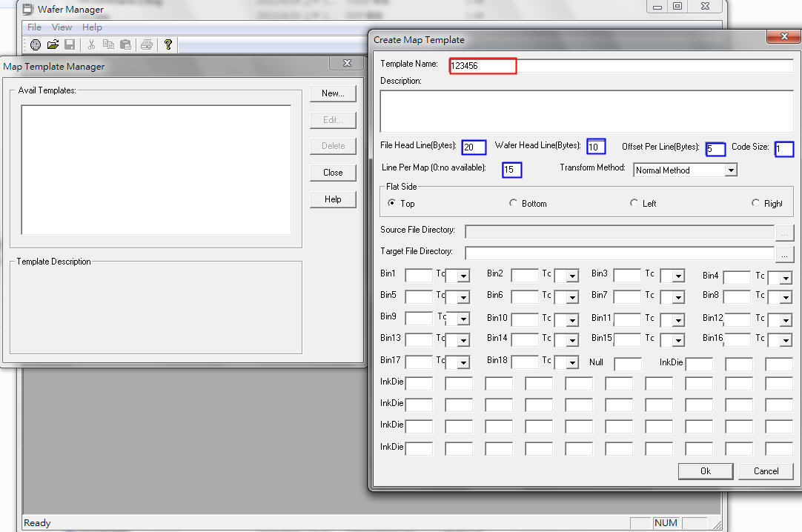Open the Bin4 To dropdown

tap(785, 279)
